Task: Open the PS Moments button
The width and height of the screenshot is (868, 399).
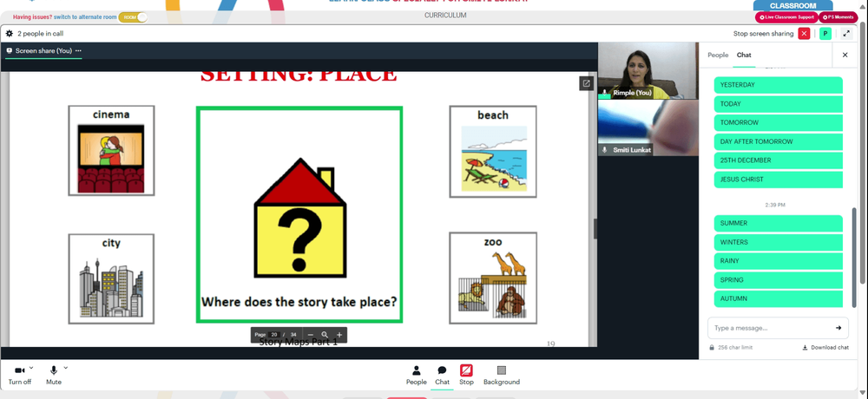Action: coord(838,17)
